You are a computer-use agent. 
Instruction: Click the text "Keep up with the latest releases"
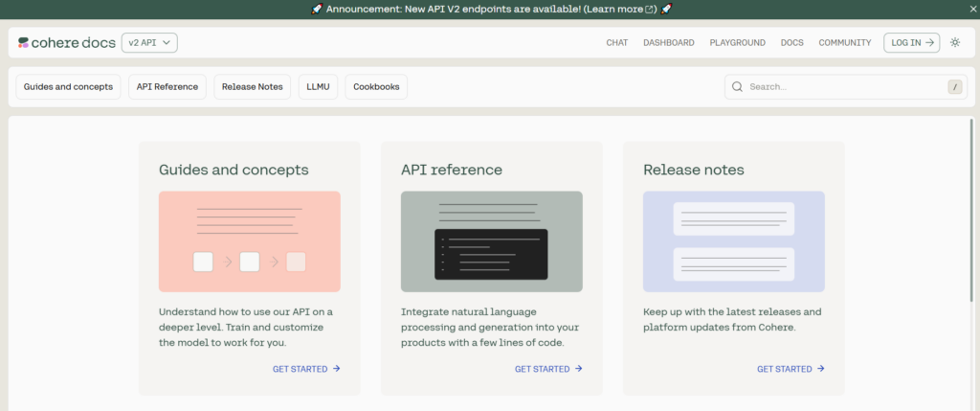click(724, 311)
